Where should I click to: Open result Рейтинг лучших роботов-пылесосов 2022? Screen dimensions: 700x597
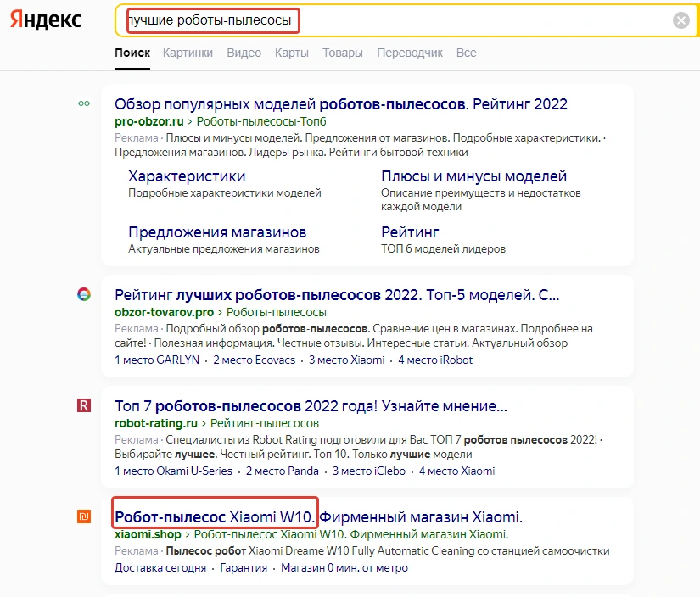[x=337, y=295]
